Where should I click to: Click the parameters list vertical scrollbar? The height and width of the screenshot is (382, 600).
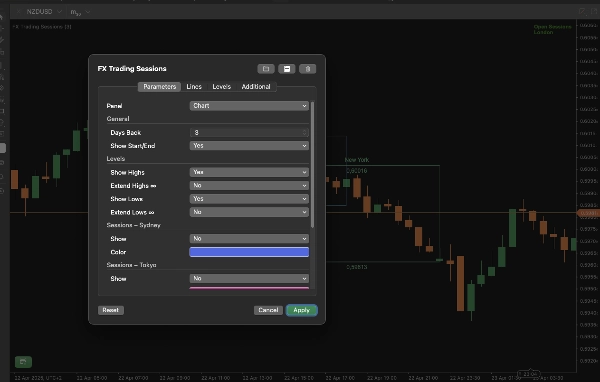[x=313, y=165]
